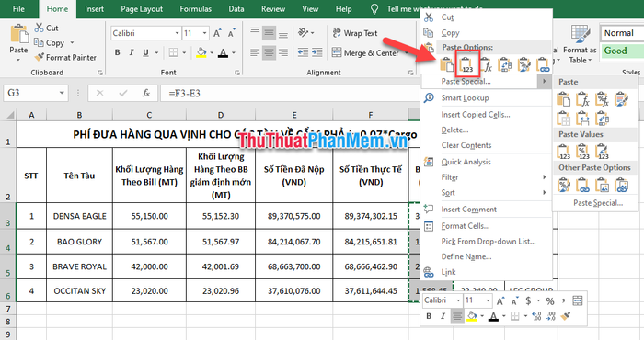
Task: Apply the yellow Fill Color swatch in the ribbon
Action: tap(201, 52)
